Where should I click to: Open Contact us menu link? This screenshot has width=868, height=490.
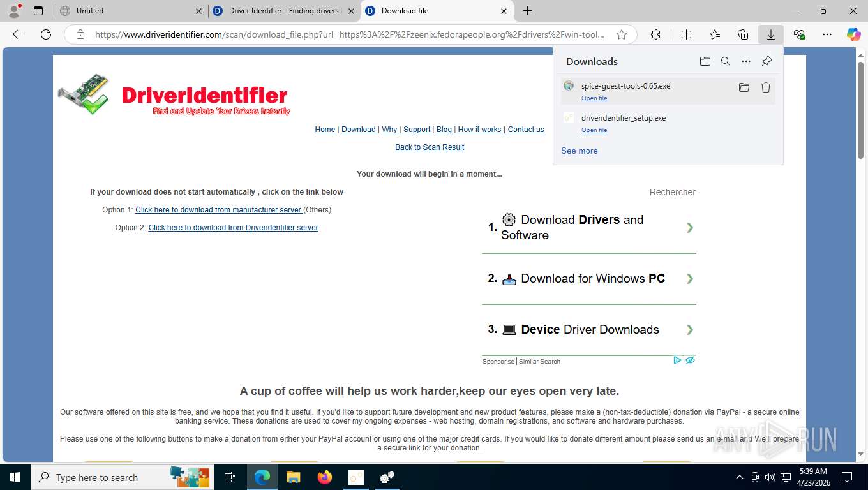(x=526, y=130)
